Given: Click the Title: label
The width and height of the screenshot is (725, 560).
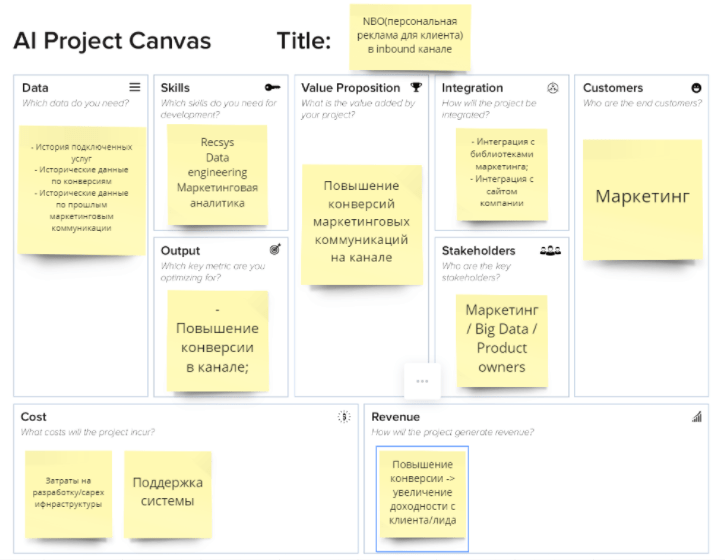Looking at the screenshot, I should [304, 41].
